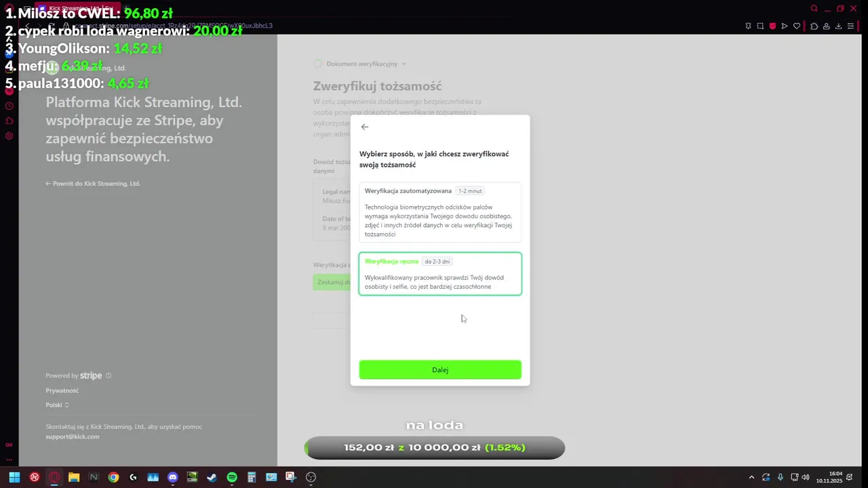Open Spotify from the taskbar
Viewport: 868px width, 488px height.
tap(232, 477)
